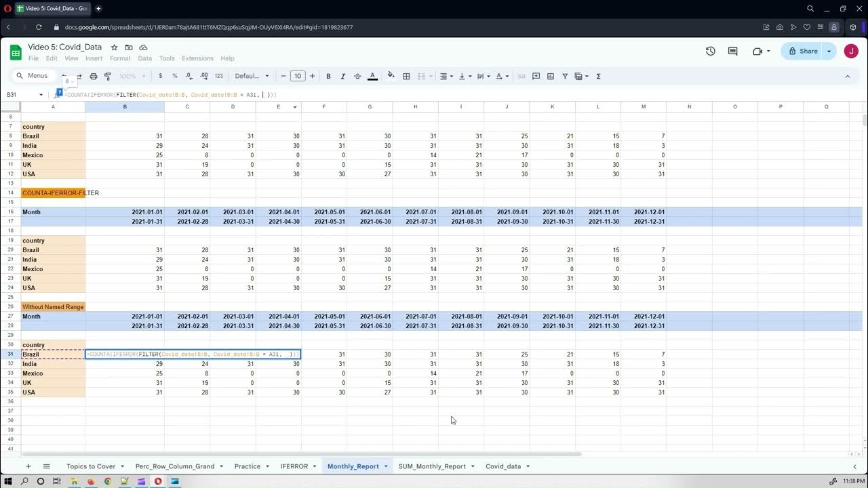Open the fill color picker
This screenshot has width=868, height=488.
pyautogui.click(x=391, y=76)
